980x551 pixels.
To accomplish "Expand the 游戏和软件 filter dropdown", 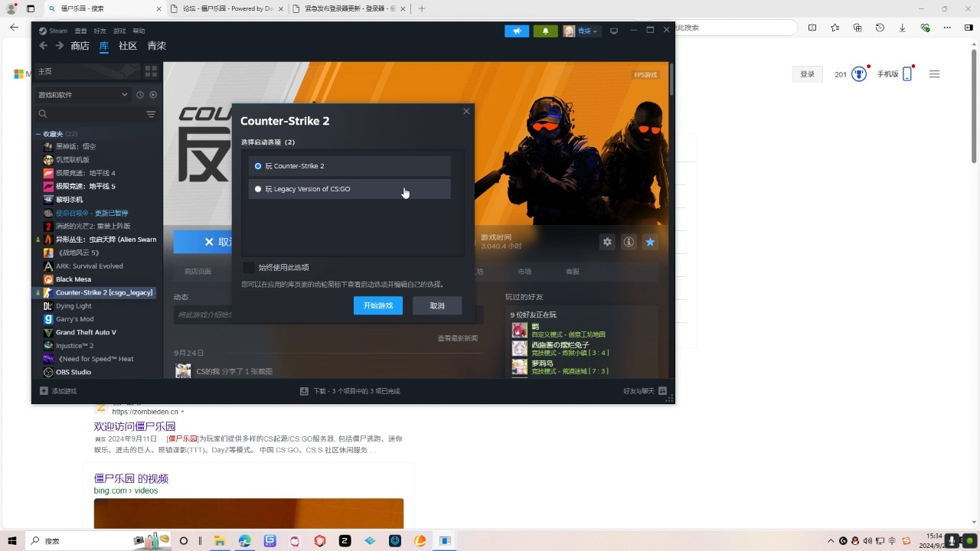I will [83, 95].
